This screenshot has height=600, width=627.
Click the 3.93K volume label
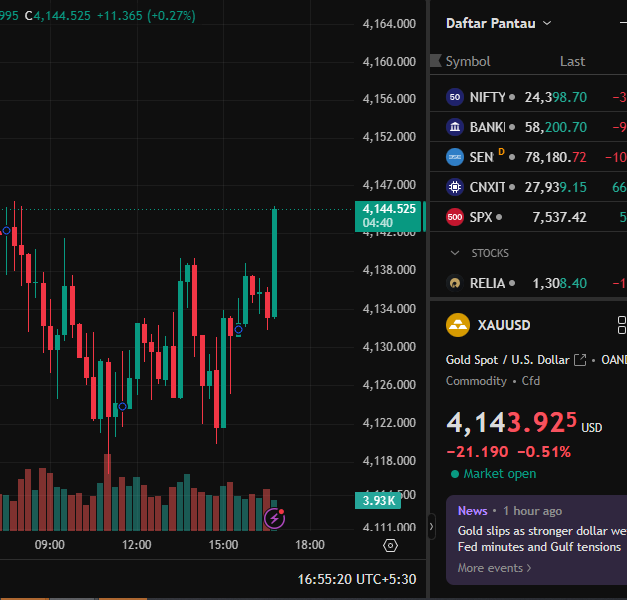[x=378, y=500]
